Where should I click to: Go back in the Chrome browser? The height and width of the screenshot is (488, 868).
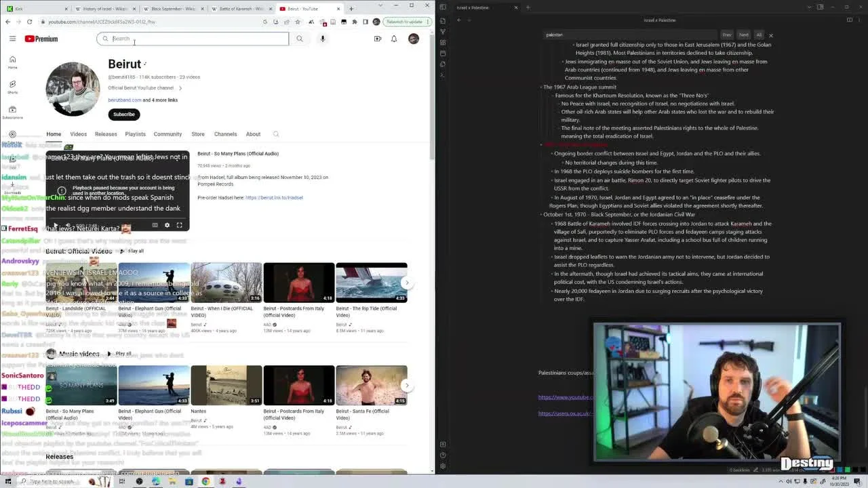(x=7, y=22)
